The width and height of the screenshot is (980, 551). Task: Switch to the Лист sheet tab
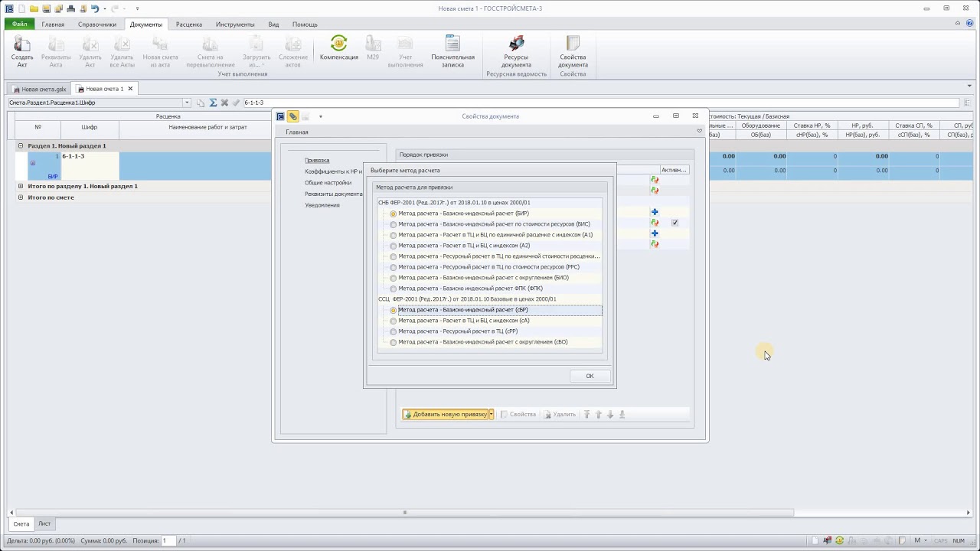click(45, 524)
